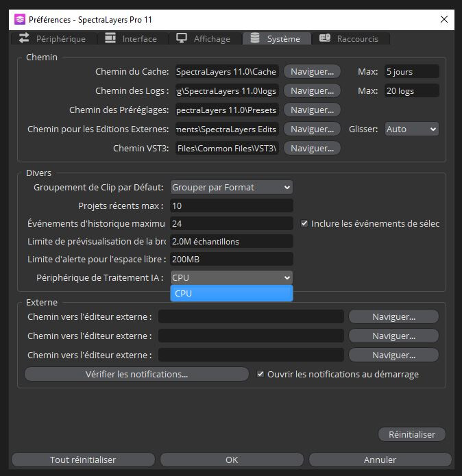Screen dimensions: 462x476
Task: Click the cache Max 5 jours field
Action: [411, 72]
